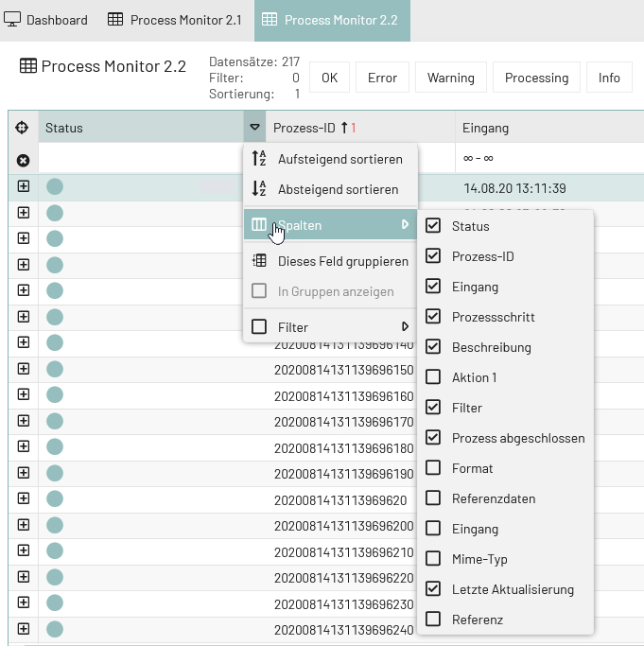Choose Aufsteigend sortieren from the menu
644x646 pixels.
coord(330,159)
